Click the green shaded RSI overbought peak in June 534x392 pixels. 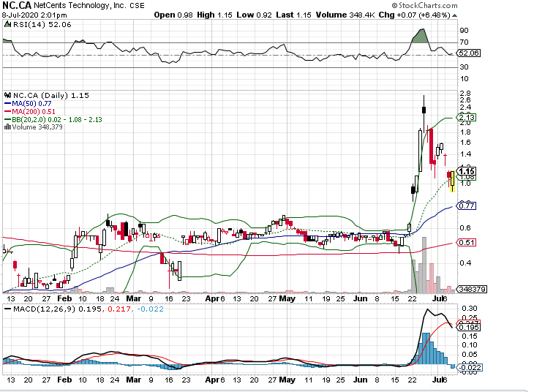tap(419, 36)
